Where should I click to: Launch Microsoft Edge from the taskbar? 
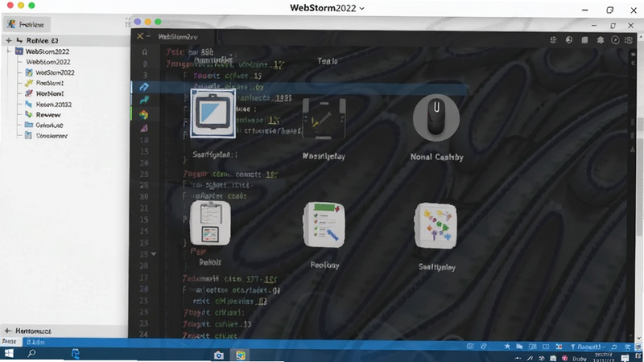click(x=76, y=354)
